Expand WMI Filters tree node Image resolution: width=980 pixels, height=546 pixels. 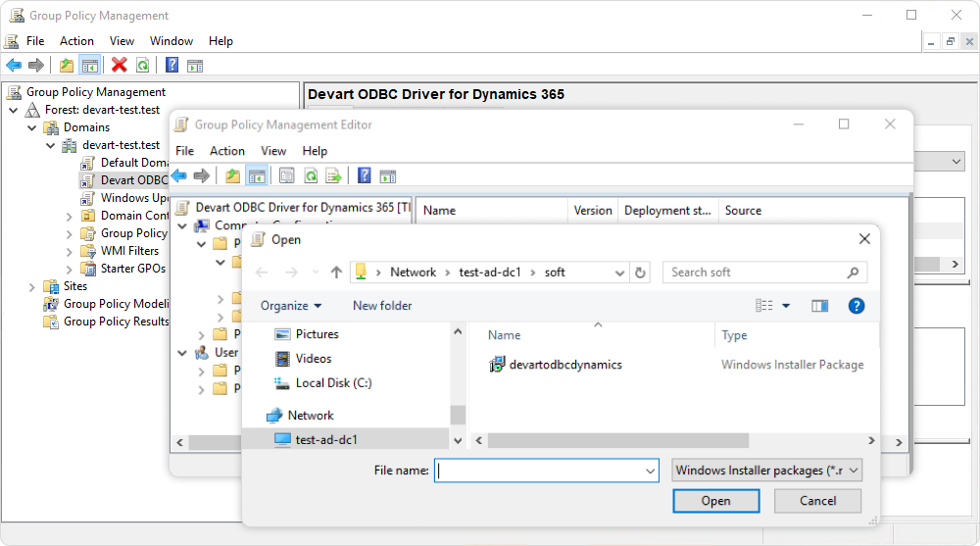(69, 252)
